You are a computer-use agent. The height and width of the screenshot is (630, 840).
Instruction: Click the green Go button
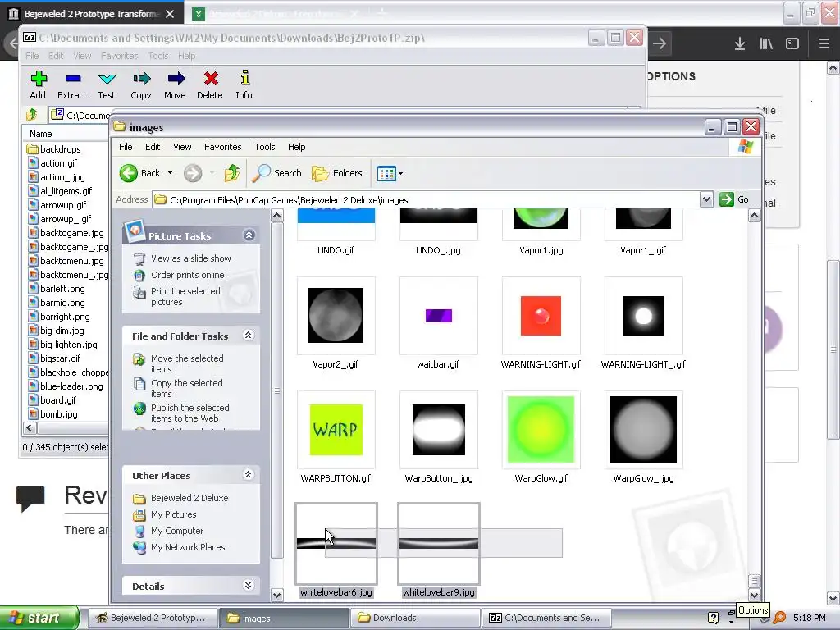tap(734, 199)
